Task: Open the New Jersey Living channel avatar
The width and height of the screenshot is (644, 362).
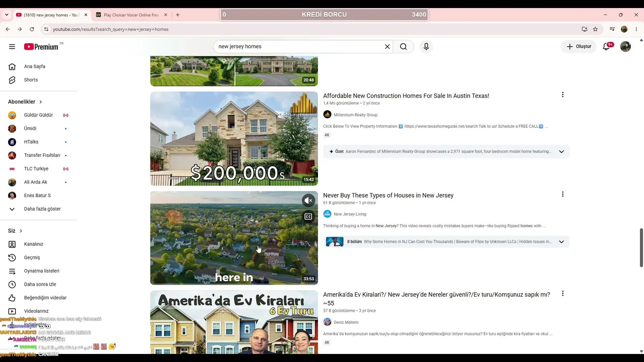Action: click(x=327, y=214)
